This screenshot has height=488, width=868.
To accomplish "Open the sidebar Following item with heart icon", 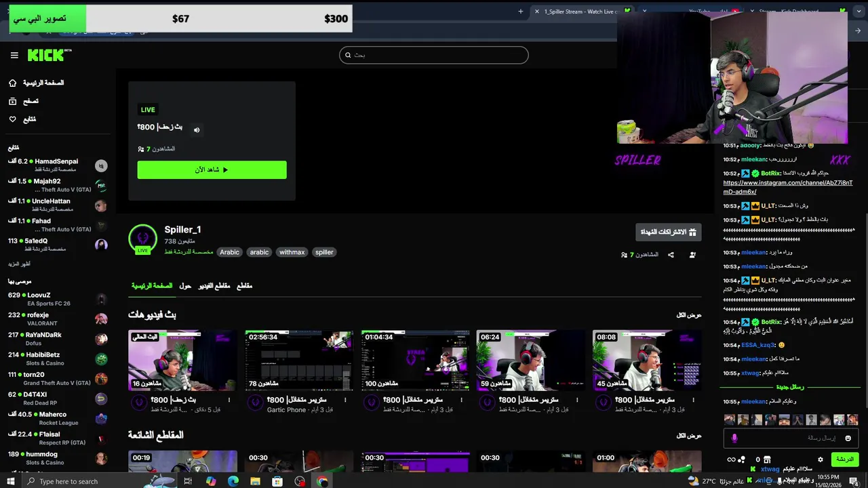I will 22,119.
